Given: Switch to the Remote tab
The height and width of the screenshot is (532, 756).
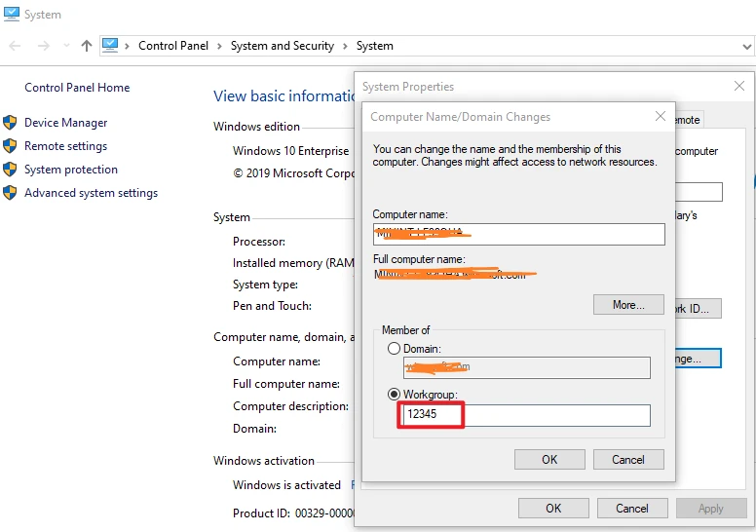Looking at the screenshot, I should 687,120.
